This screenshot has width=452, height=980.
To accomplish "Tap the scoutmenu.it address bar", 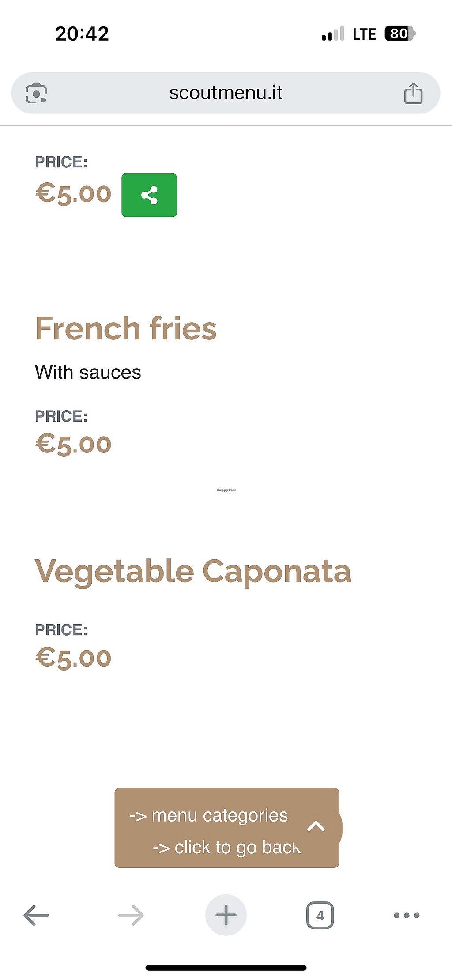I will point(226,93).
